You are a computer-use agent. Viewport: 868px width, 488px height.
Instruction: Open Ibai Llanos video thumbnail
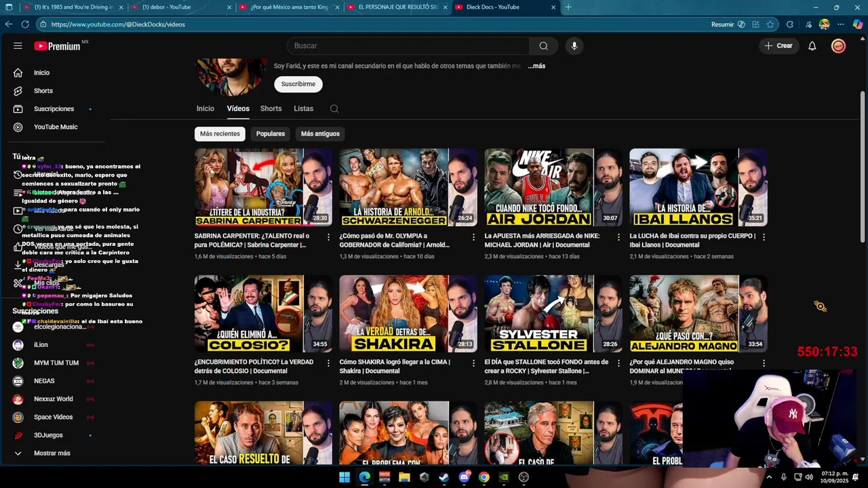[x=698, y=187]
